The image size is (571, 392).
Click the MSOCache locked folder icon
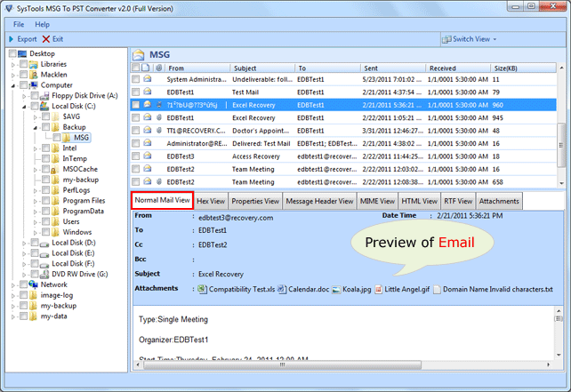coord(55,169)
